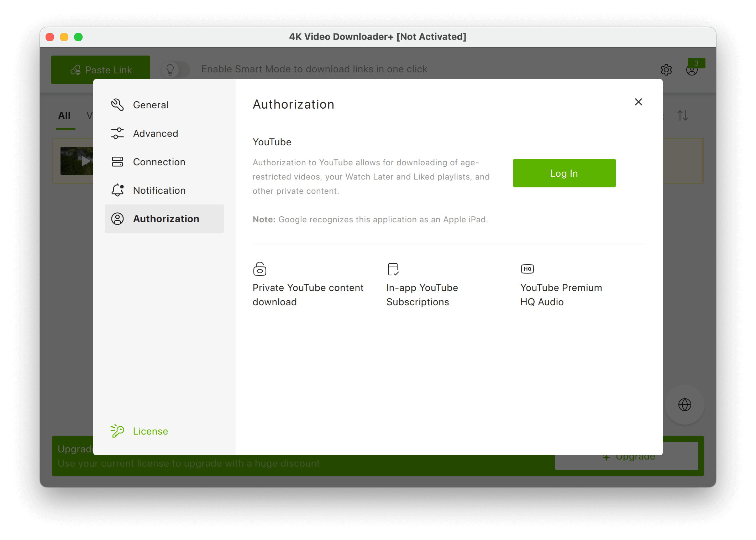Select the Authorization tab
The image size is (756, 540).
[x=164, y=219]
